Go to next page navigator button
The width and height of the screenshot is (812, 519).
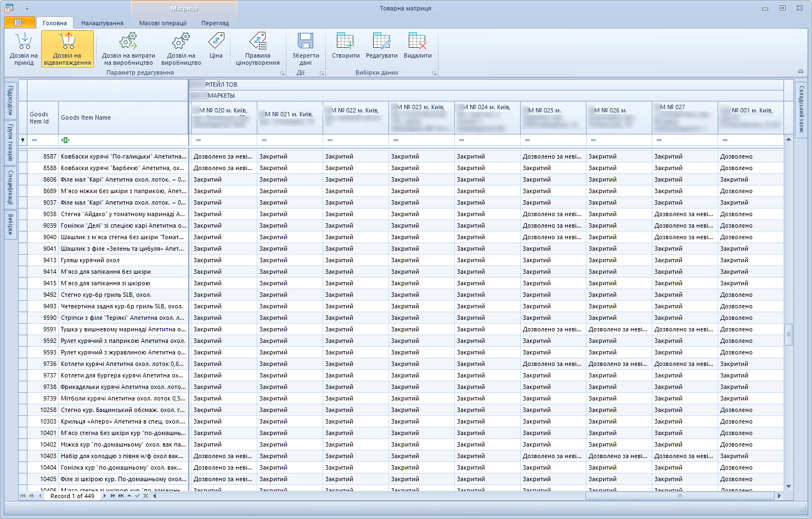(112, 496)
